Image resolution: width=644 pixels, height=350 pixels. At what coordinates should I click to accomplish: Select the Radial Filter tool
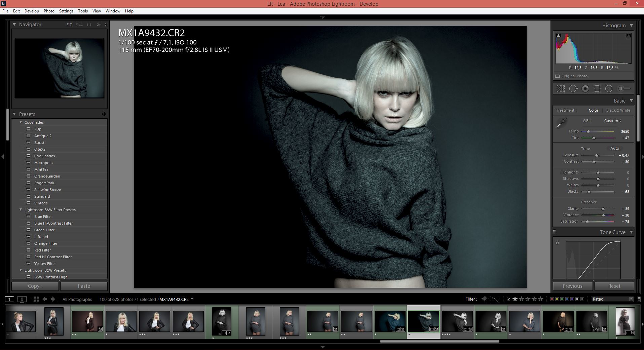coord(609,89)
